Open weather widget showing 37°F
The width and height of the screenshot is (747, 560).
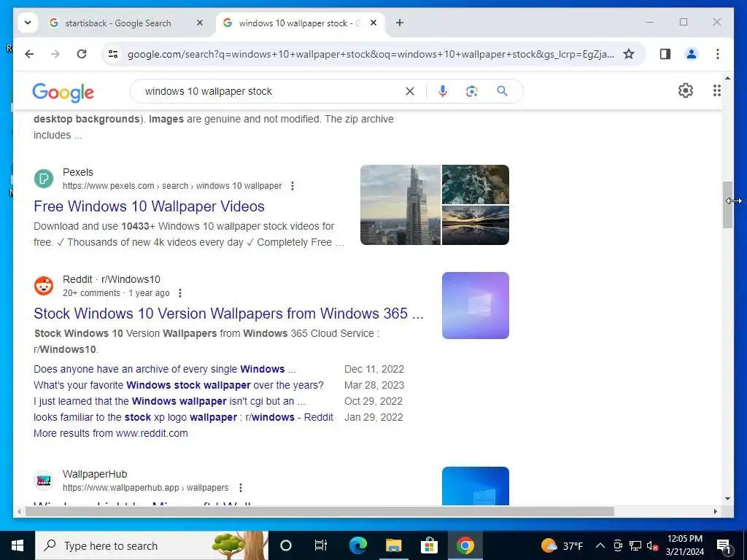(x=562, y=545)
